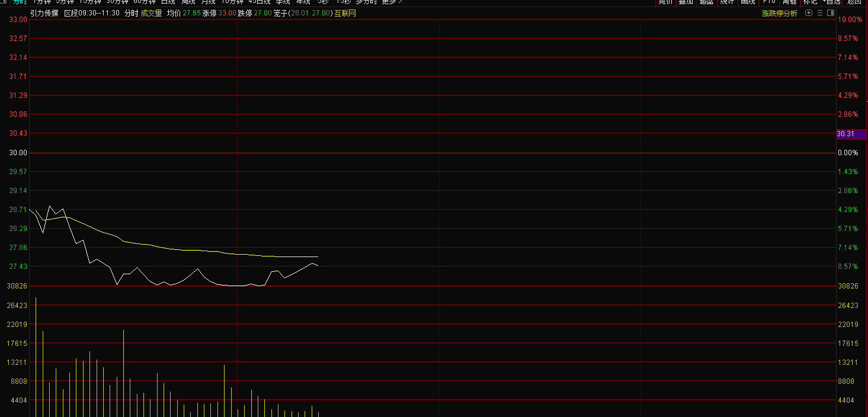Open the 区段09:30--11:30 time range selector

91,13
